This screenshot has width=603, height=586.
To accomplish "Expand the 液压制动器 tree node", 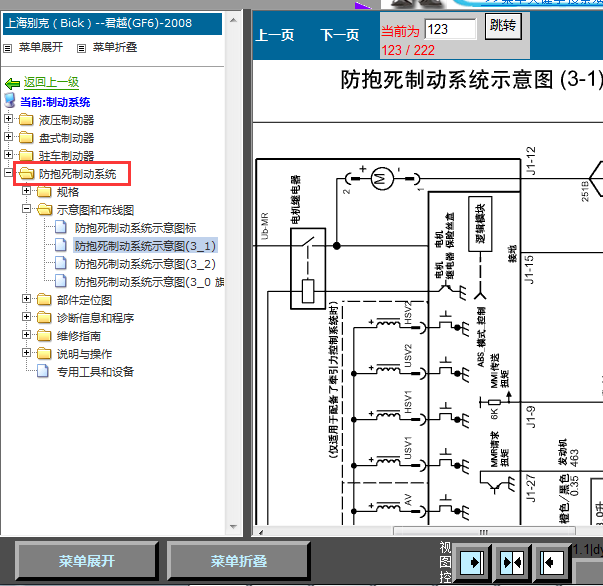I will click(x=8, y=119).
